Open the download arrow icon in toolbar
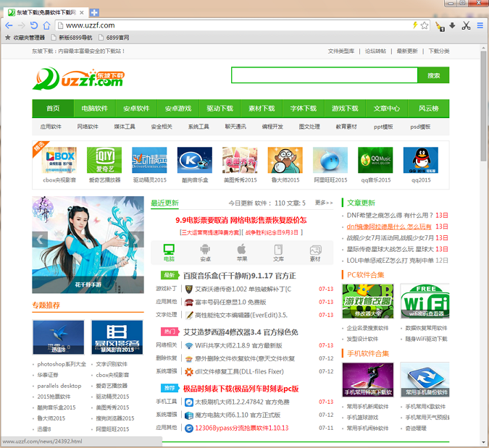The image size is (489, 448). coord(452,25)
